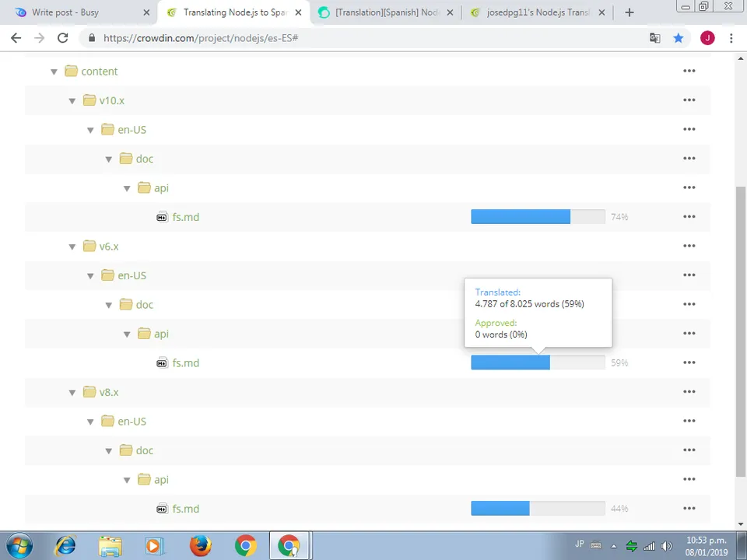Click the 74% progress bar for v10.x fs.md
Screen dimensions: 747x560
point(538,217)
